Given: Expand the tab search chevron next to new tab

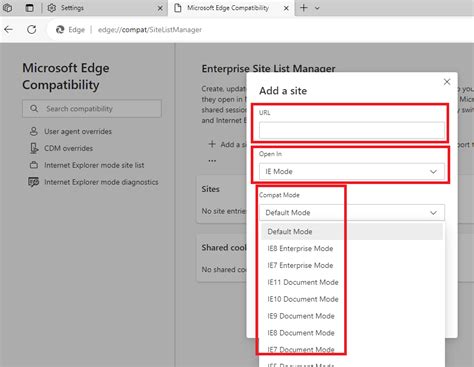Looking at the screenshot, I should pyautogui.click(x=317, y=8).
